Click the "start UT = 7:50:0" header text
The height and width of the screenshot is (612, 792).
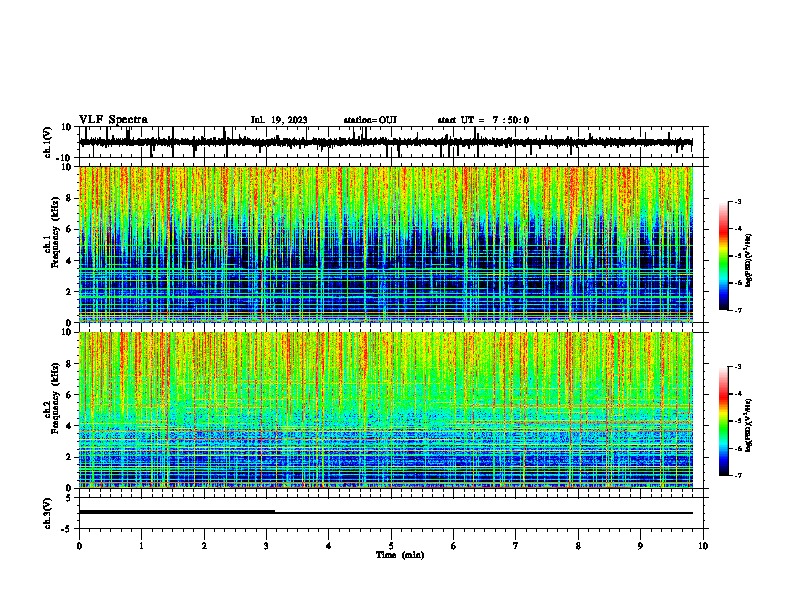pyautogui.click(x=483, y=120)
